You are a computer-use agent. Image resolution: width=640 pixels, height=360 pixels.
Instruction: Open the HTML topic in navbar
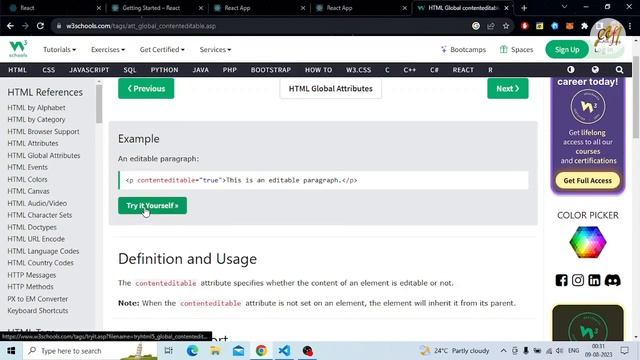17,70
